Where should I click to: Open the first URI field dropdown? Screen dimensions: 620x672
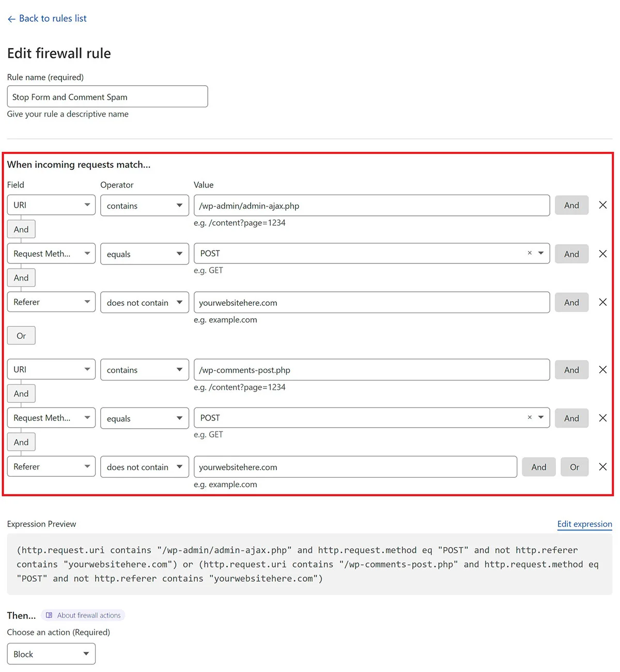[x=51, y=205]
